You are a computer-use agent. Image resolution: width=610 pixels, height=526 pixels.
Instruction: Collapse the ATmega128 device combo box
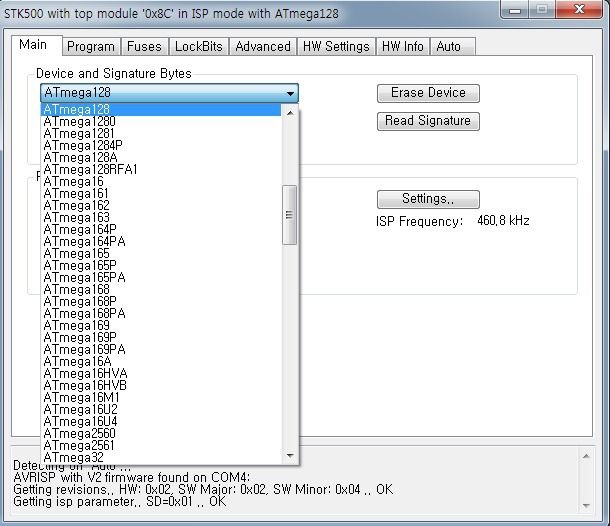click(x=169, y=93)
